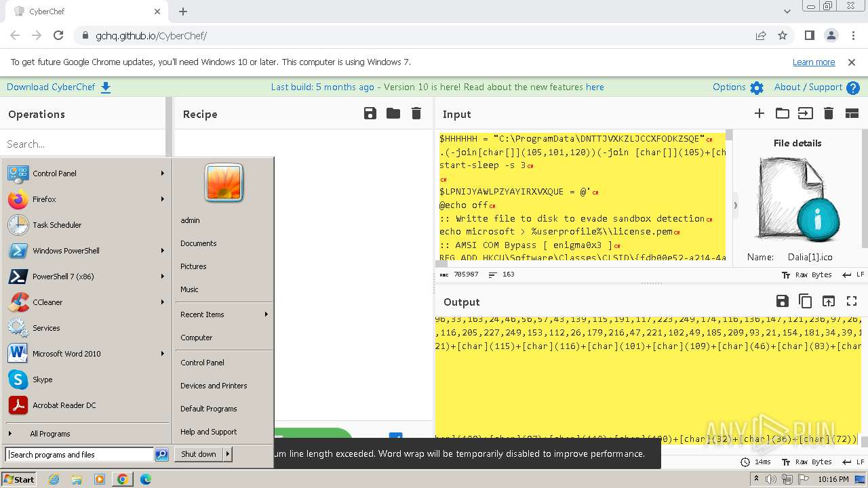Focus the Search programs and files box
This screenshot has height=488, width=868.
79,455
